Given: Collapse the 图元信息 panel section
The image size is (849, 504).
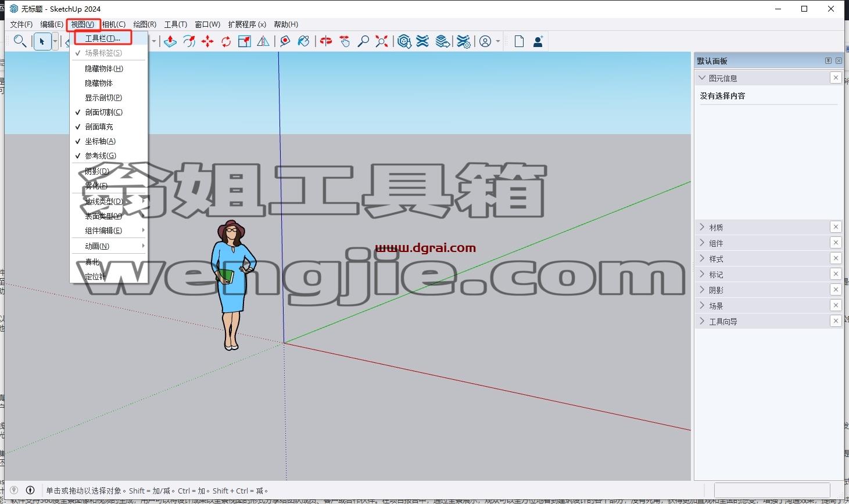Looking at the screenshot, I should [702, 78].
